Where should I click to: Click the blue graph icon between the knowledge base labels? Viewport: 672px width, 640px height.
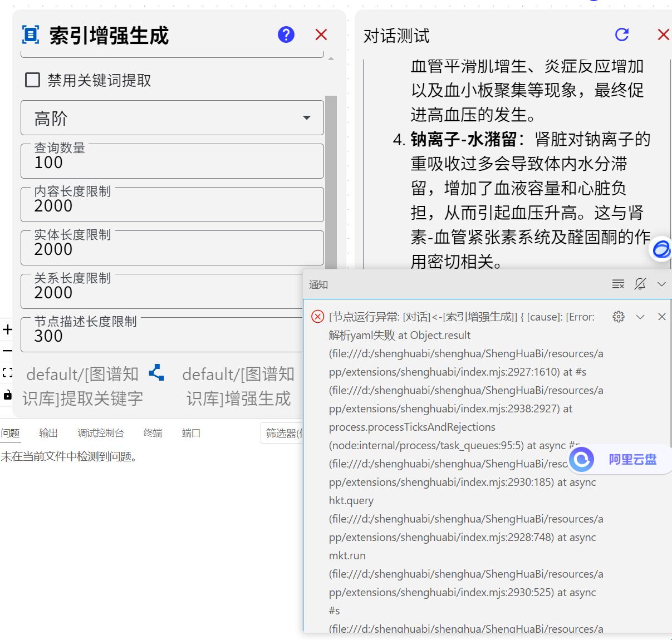pyautogui.click(x=156, y=373)
